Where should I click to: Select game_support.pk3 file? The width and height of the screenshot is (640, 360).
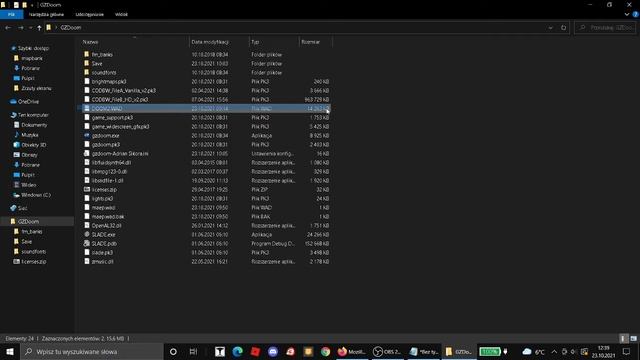tap(112, 118)
